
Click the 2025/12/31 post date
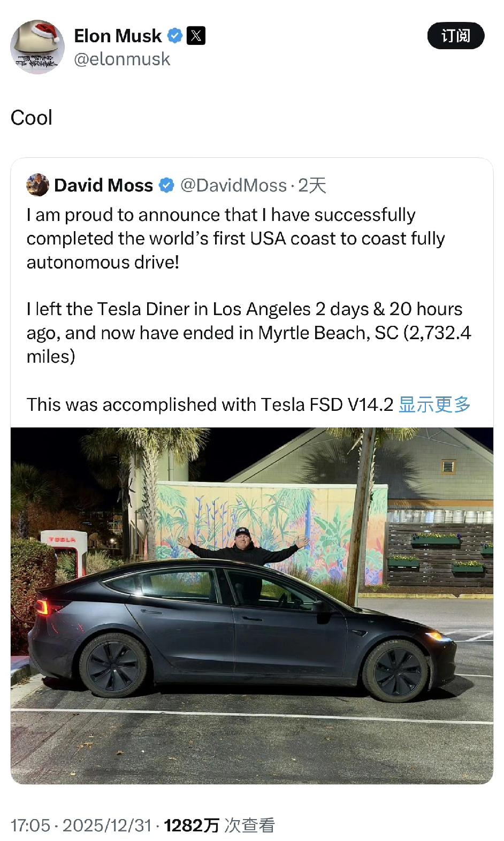(x=107, y=825)
